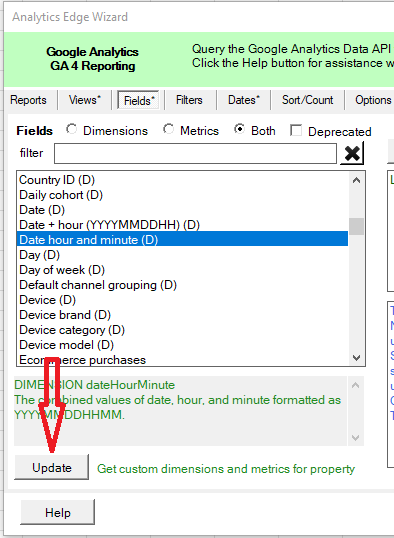The image size is (394, 538).
Task: Select the Date (D) field
Action: 182,210
